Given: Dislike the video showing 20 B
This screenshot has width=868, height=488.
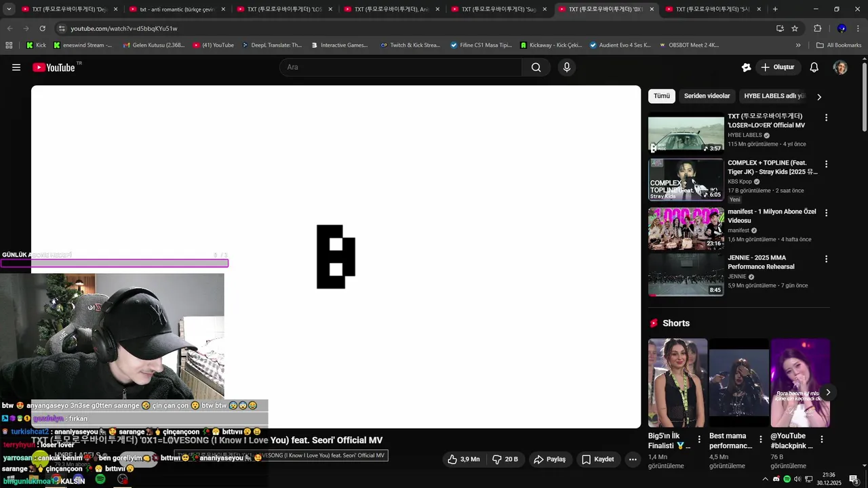Looking at the screenshot, I should [x=505, y=459].
